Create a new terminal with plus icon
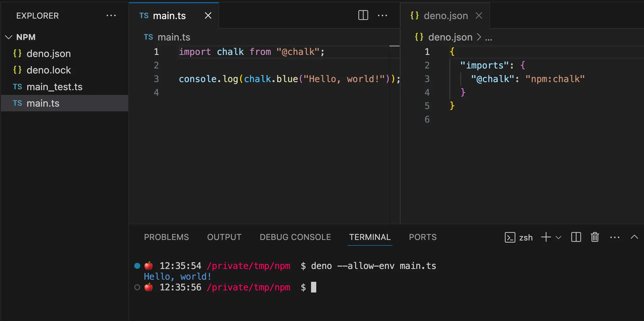 pos(546,237)
